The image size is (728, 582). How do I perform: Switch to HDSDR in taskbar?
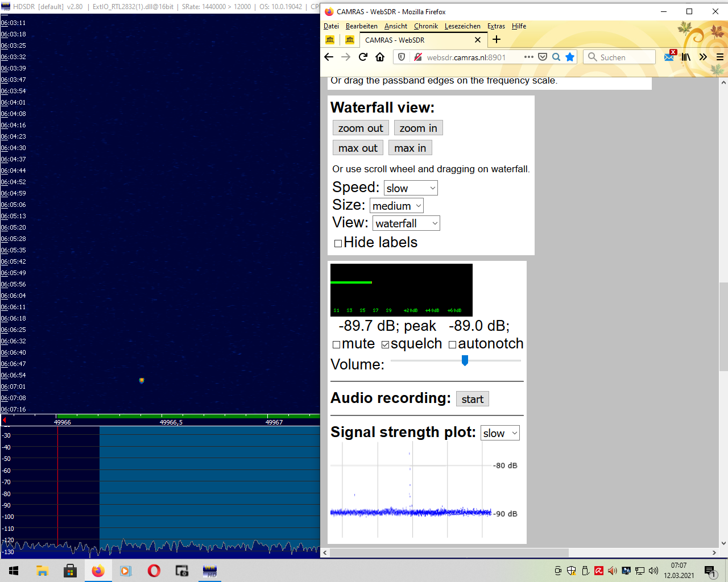209,571
